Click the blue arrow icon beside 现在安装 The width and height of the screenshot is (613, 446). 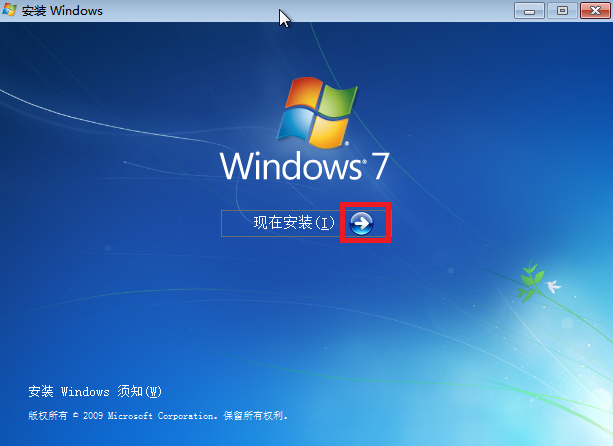click(x=362, y=223)
